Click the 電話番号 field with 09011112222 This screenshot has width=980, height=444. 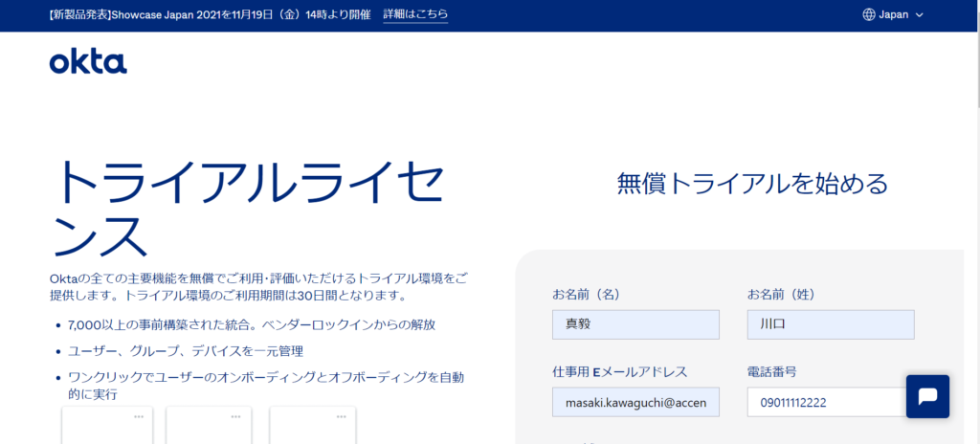click(x=825, y=403)
